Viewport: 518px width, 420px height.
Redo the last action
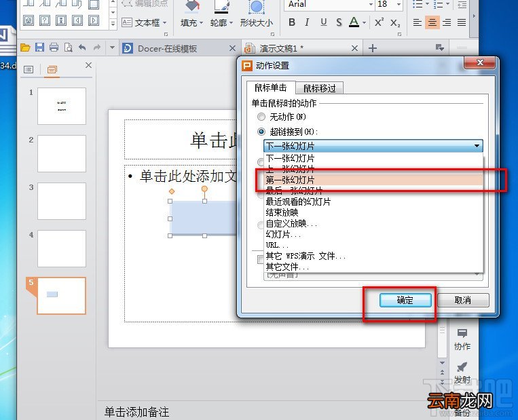coord(96,48)
